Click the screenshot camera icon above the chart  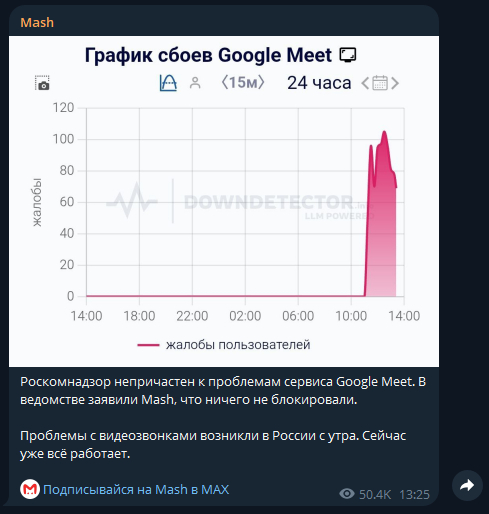tap(42, 83)
